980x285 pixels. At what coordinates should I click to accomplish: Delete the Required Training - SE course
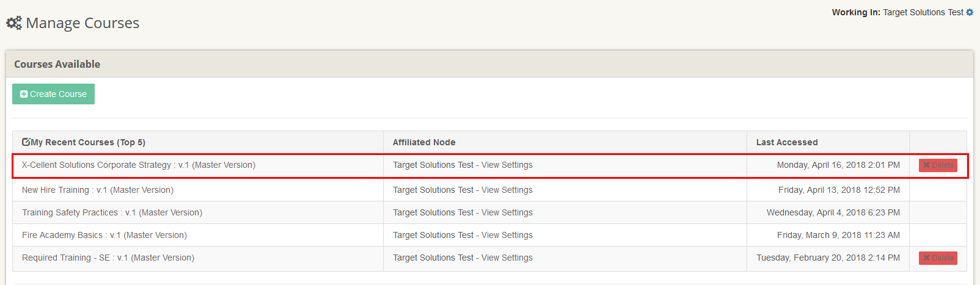[938, 258]
